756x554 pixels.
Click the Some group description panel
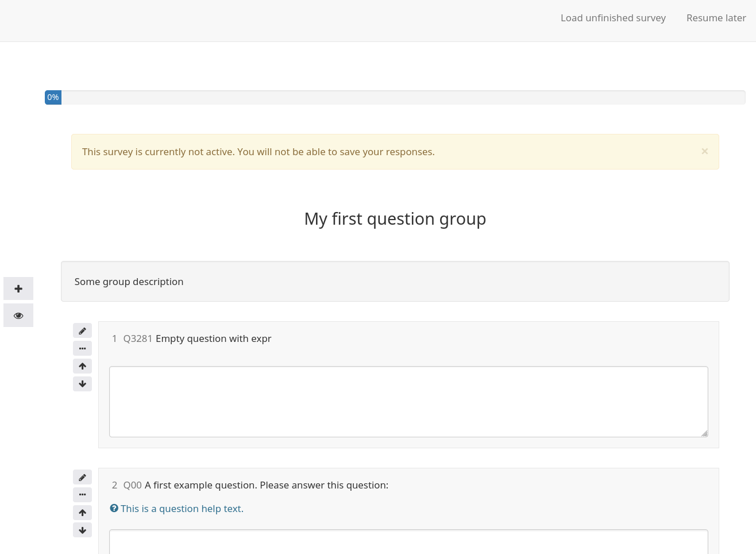[x=395, y=282]
